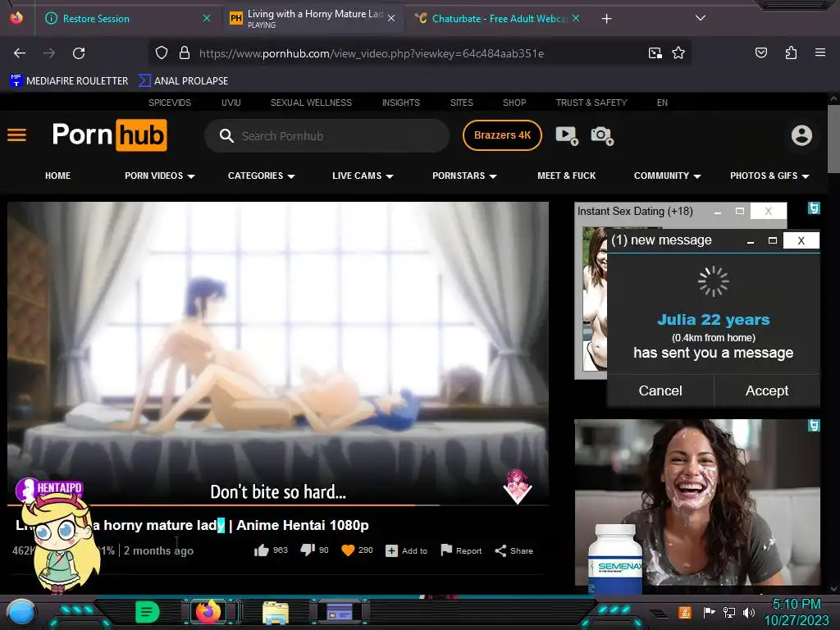Open picture-in-picture icon in the address bar
The image size is (840, 630).
[x=655, y=53]
